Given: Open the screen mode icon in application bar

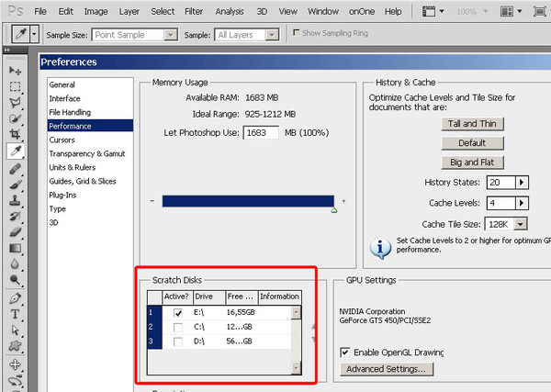Looking at the screenshot, I should point(540,12).
